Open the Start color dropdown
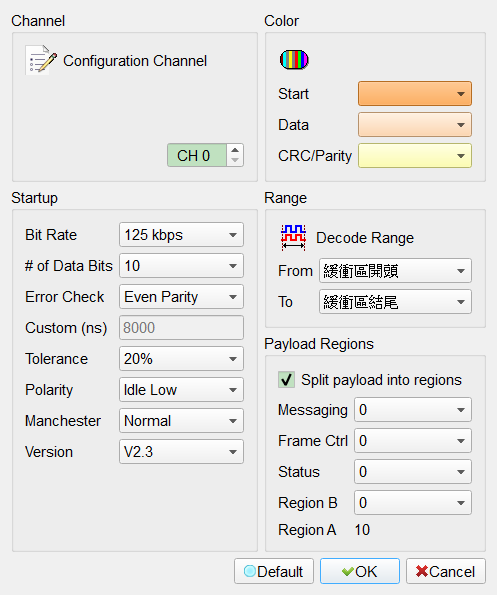 tap(415, 93)
